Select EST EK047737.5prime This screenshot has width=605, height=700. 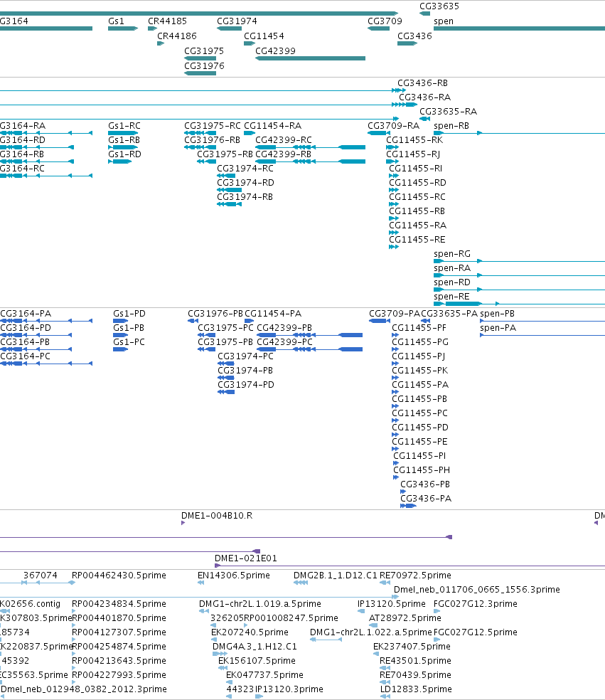[x=264, y=675]
